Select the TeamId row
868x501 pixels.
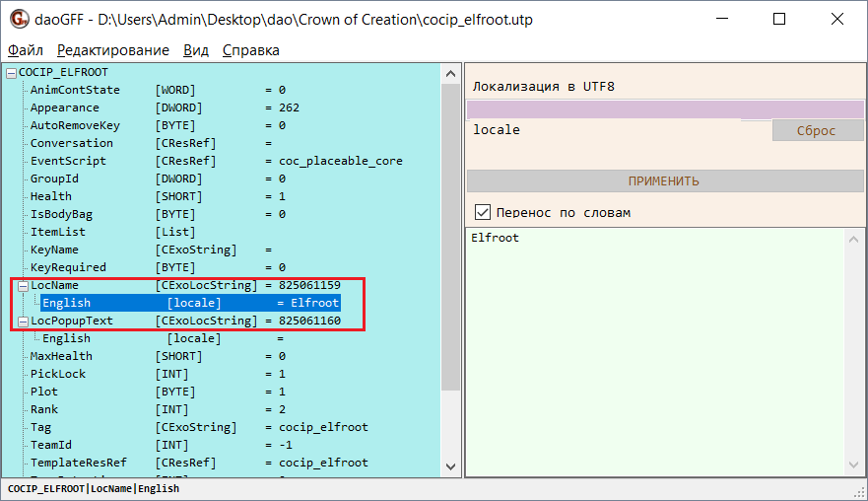tap(162, 445)
